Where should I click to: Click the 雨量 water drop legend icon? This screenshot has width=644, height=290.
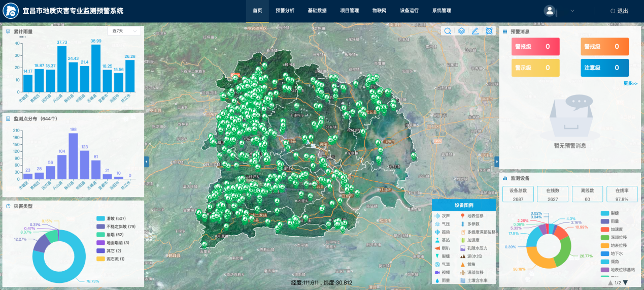(437, 280)
